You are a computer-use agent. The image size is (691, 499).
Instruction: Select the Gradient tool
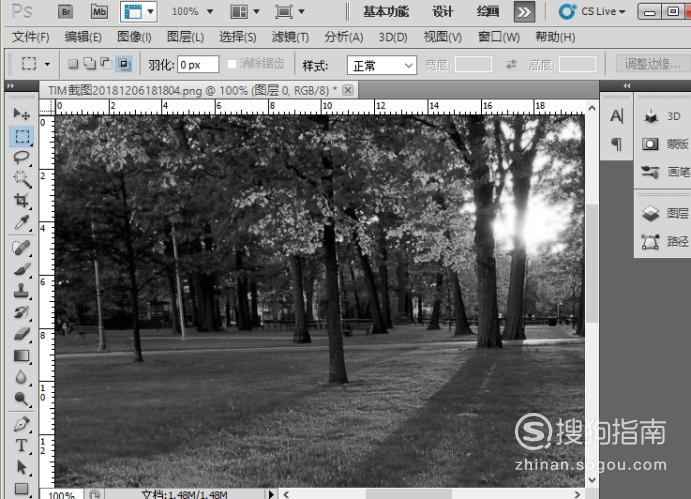point(21,356)
